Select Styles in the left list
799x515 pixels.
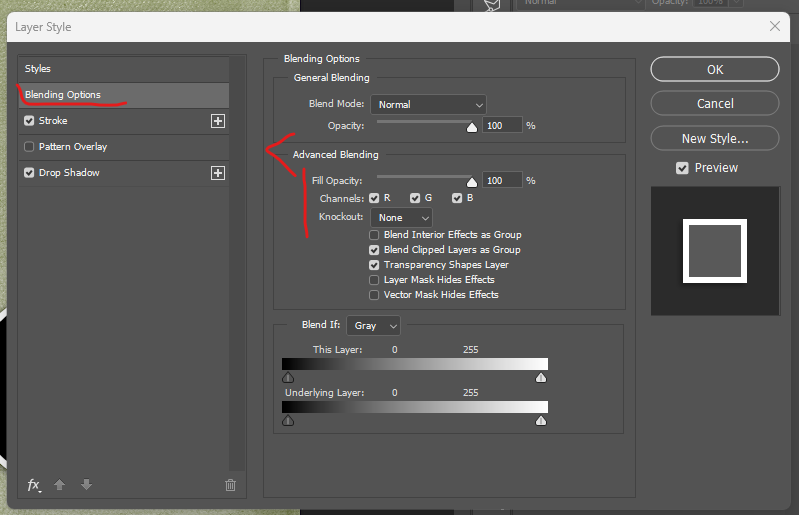(124, 69)
